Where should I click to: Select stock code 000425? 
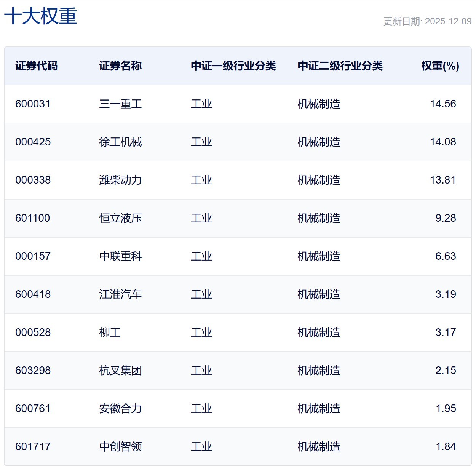click(x=33, y=142)
